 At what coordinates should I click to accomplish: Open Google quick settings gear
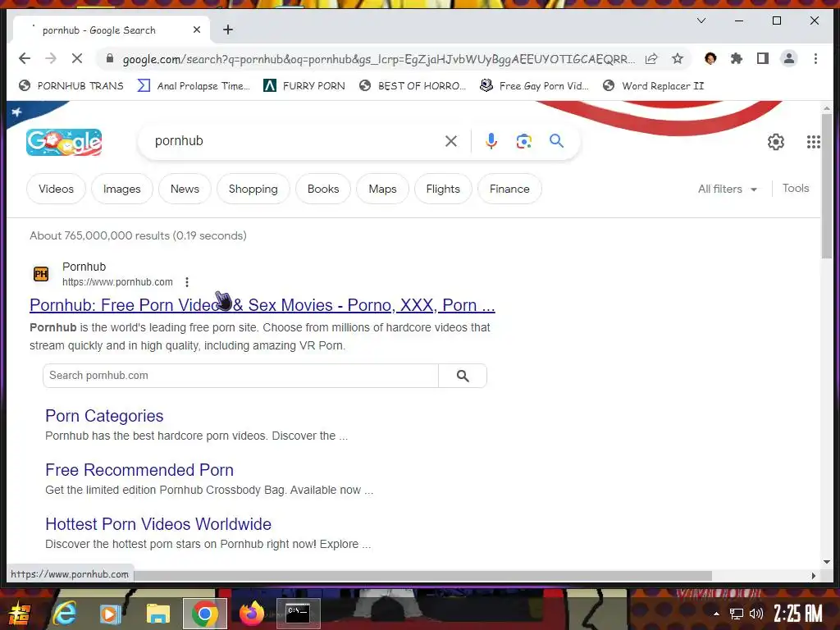click(x=776, y=142)
